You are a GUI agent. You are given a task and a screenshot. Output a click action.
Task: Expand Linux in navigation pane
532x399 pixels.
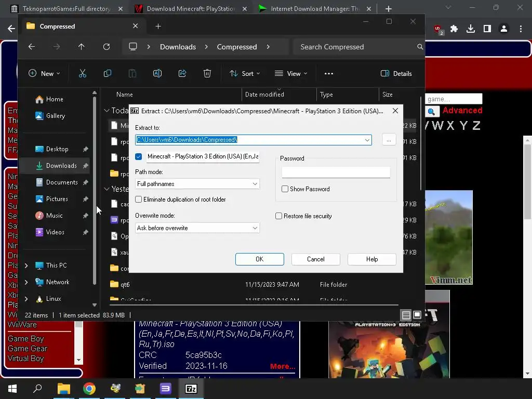[x=26, y=299]
